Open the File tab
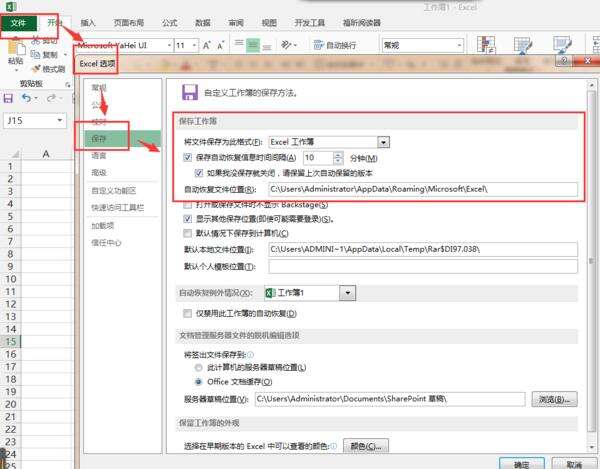This screenshot has width=600, height=469. [x=18, y=23]
